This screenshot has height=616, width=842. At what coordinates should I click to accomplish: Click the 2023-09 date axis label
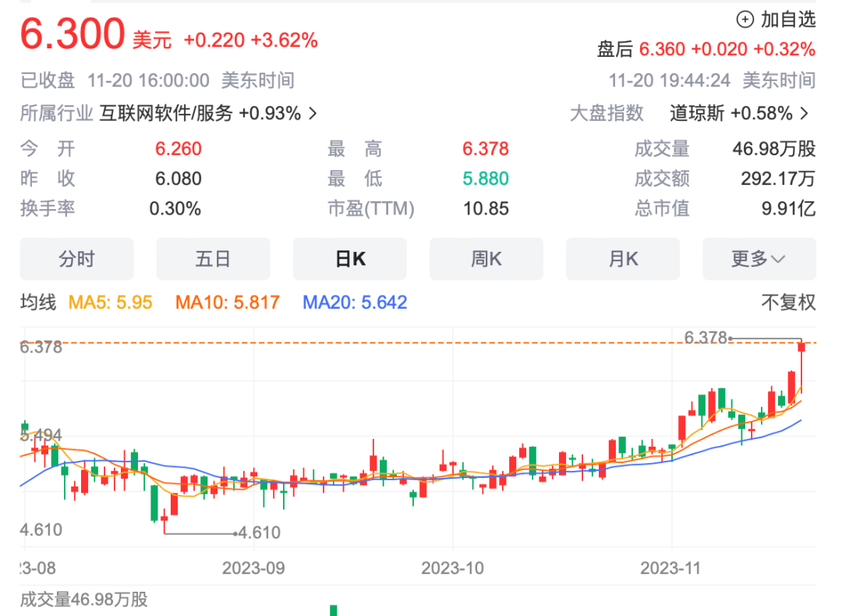coord(253,568)
